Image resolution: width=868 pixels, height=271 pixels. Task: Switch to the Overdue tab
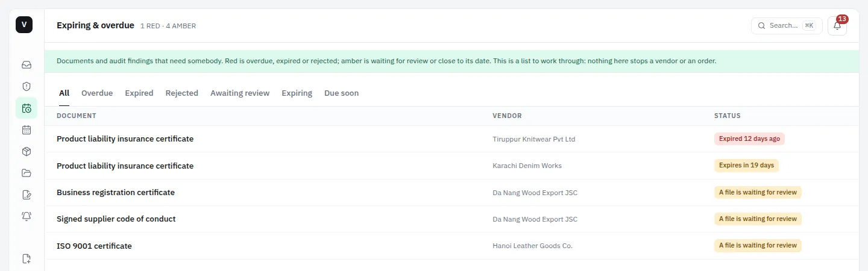(x=97, y=93)
